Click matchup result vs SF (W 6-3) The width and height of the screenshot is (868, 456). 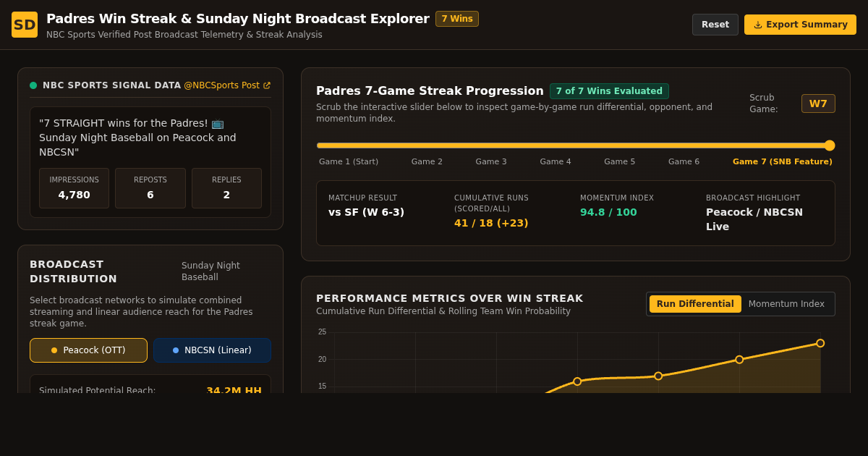coord(366,212)
